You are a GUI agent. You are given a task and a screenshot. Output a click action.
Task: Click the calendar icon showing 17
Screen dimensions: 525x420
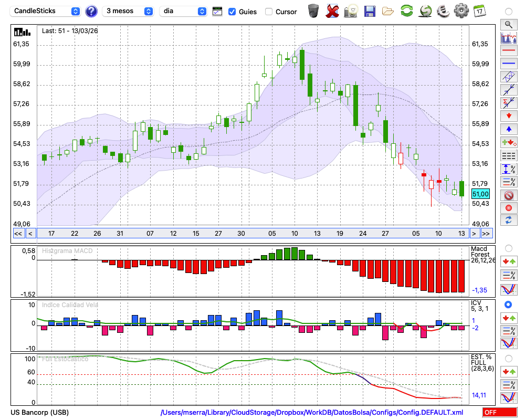coord(479,11)
